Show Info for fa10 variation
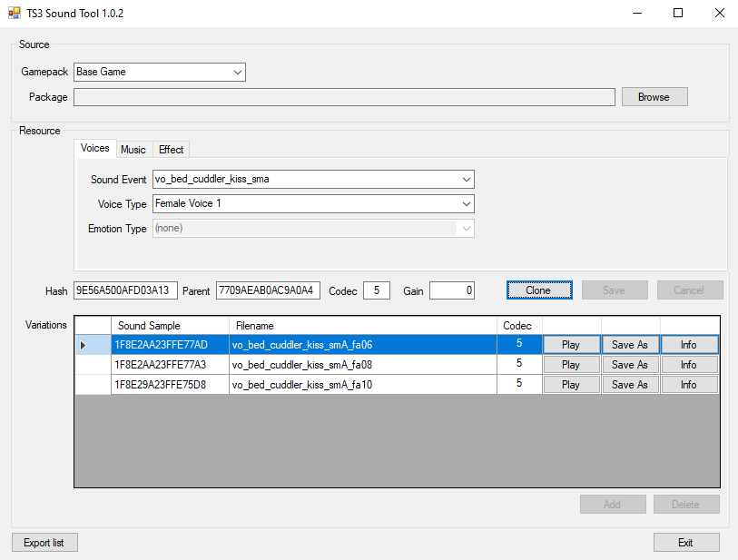Image resolution: width=738 pixels, height=560 pixels. click(x=690, y=385)
